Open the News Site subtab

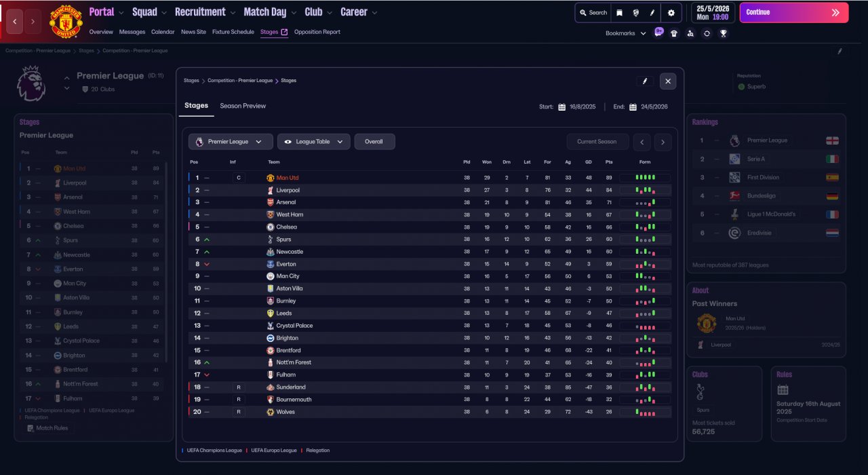193,32
